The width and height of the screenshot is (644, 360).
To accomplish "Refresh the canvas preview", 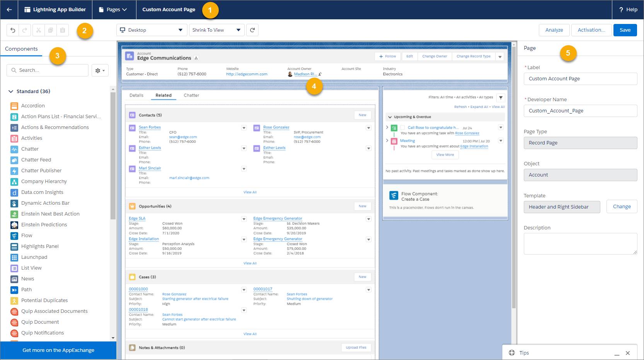I will (252, 30).
